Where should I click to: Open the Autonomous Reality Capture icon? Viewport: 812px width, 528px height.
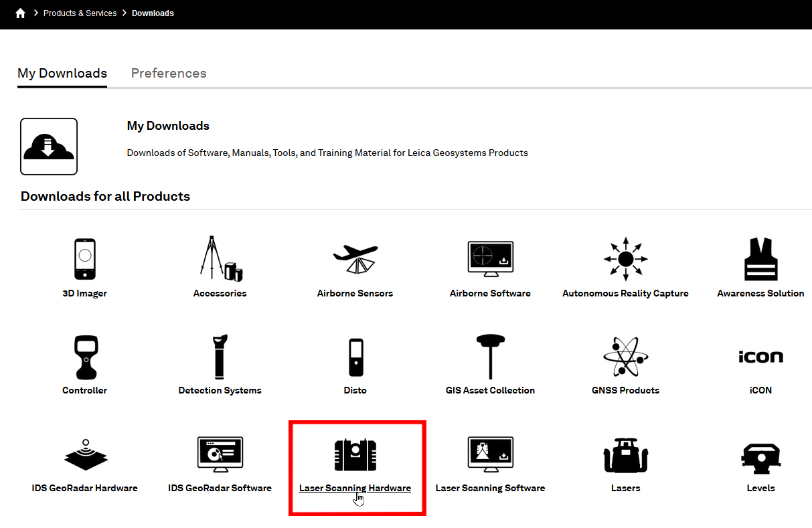625,258
